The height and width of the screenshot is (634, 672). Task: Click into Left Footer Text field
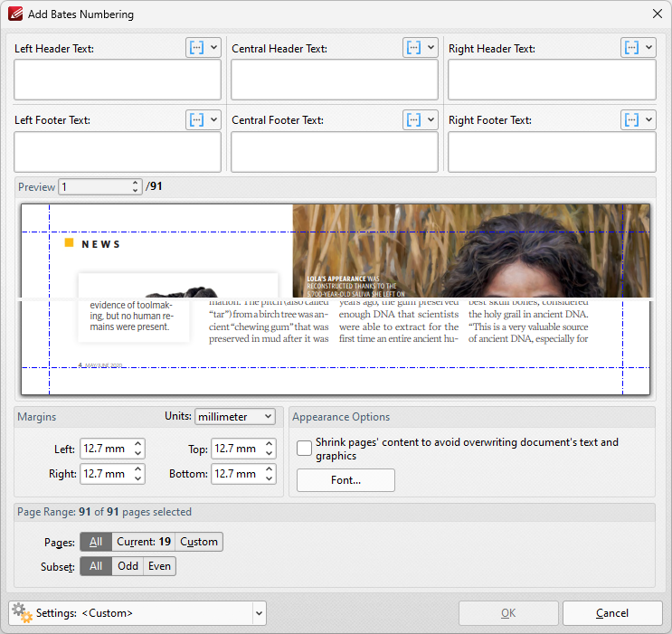(118, 152)
